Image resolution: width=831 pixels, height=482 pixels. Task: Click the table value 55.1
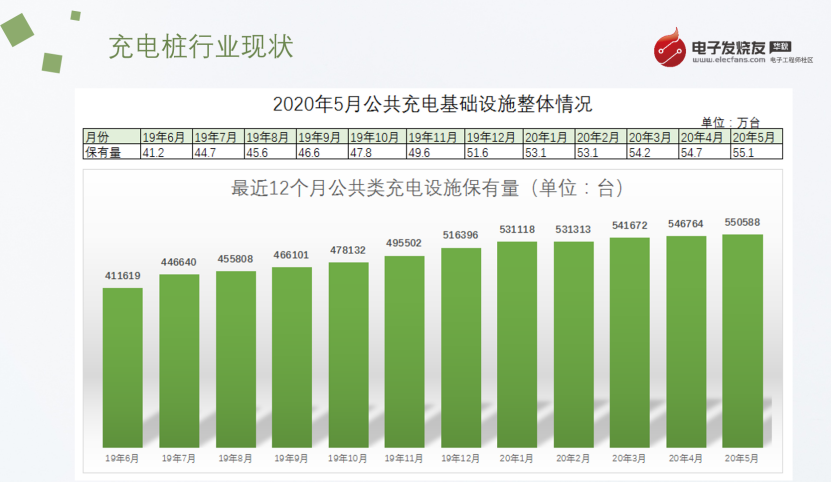(x=757, y=152)
